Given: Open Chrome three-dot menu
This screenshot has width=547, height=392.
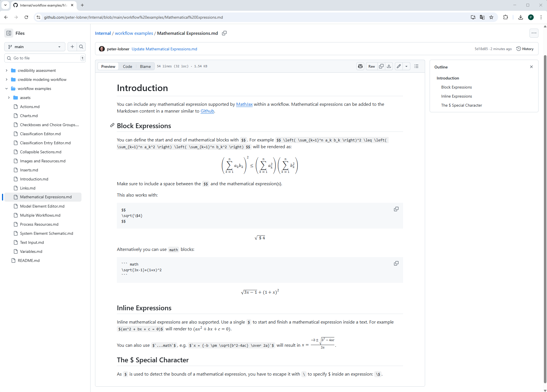Looking at the screenshot, I should coord(541,17).
